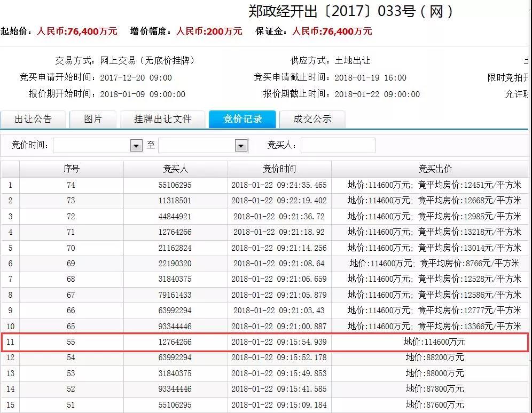Open the 出让公告 tab
532x413 pixels.
[x=33, y=119]
